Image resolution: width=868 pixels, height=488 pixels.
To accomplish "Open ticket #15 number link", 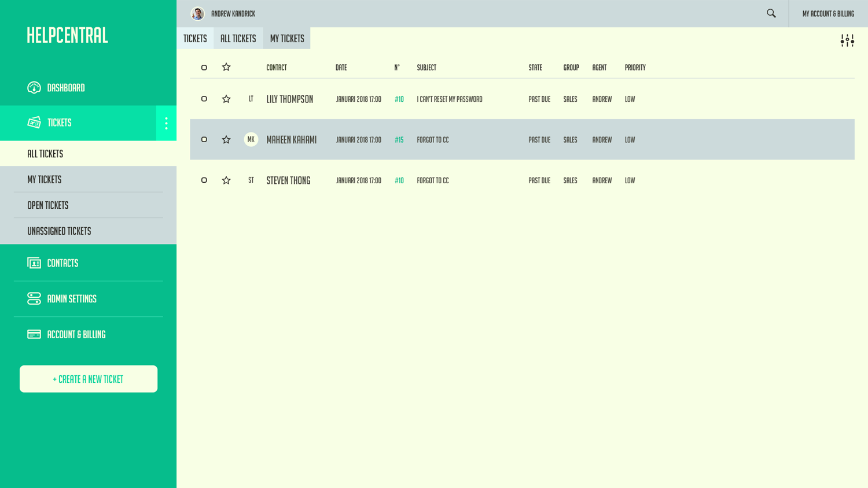I will (x=399, y=139).
